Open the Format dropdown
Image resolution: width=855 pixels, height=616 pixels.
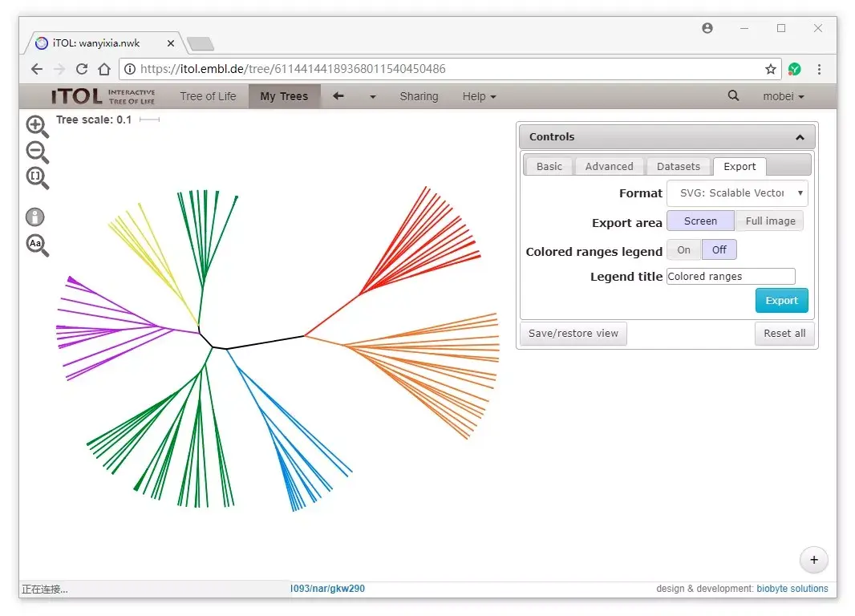(736, 193)
